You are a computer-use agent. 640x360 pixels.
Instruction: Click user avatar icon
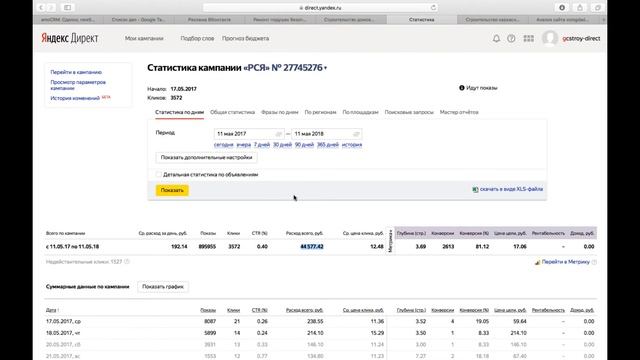pyautogui.click(x=550, y=38)
